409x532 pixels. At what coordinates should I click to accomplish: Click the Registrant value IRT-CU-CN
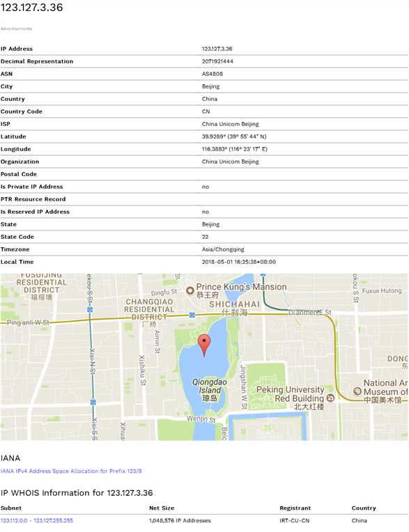[295, 520]
